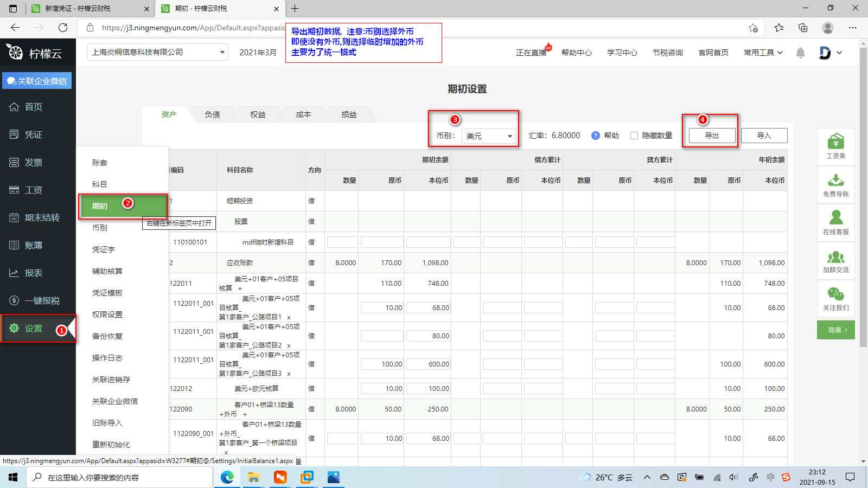The width and height of the screenshot is (868, 488).
Task: Click the blue 帮助 question mark icon
Action: (x=595, y=136)
